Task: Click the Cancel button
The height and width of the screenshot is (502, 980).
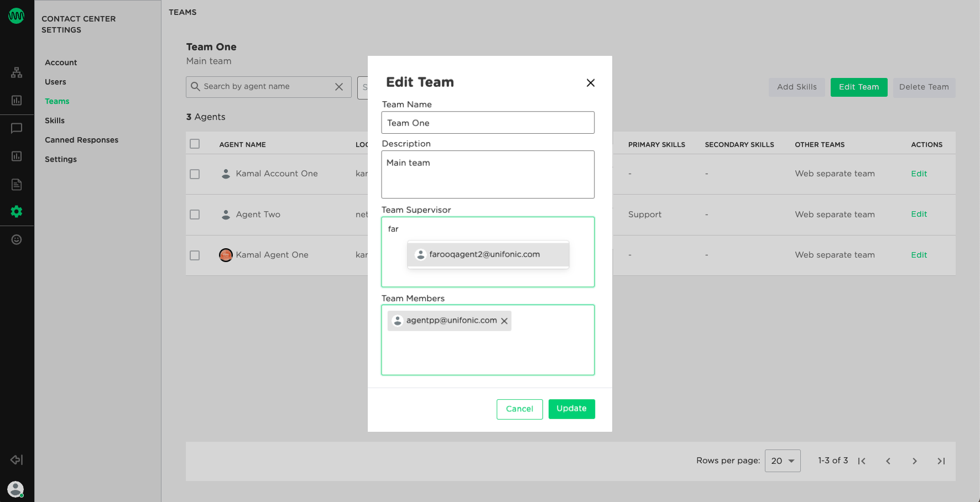Action: point(520,409)
